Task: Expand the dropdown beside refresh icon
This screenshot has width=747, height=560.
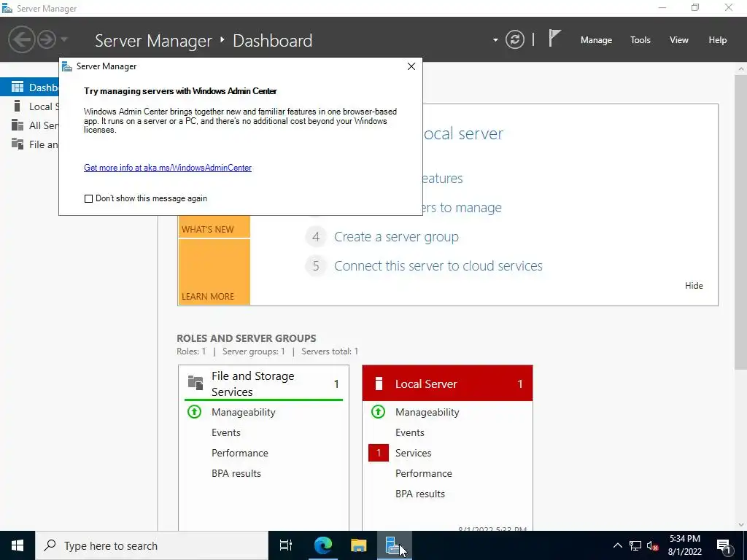Action: point(495,40)
